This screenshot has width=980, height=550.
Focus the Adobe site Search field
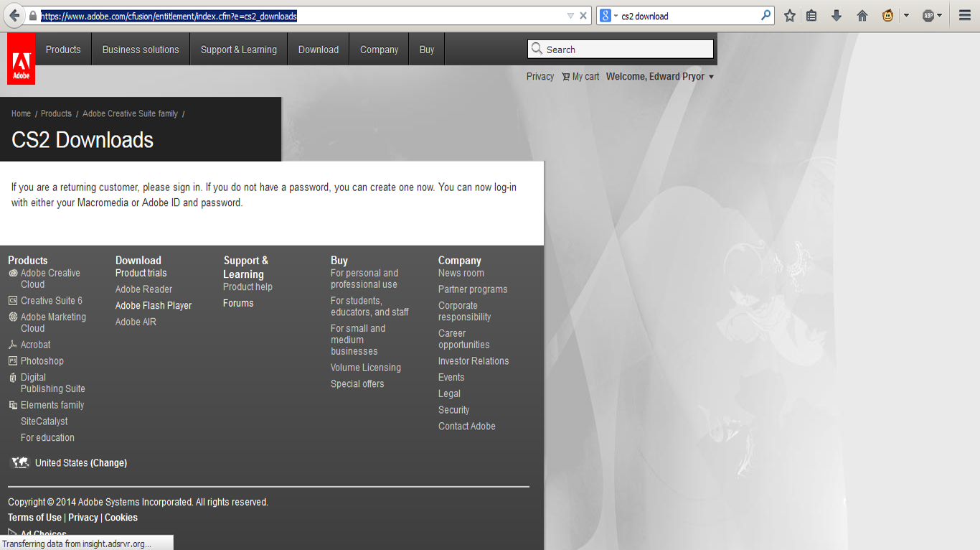[621, 49]
